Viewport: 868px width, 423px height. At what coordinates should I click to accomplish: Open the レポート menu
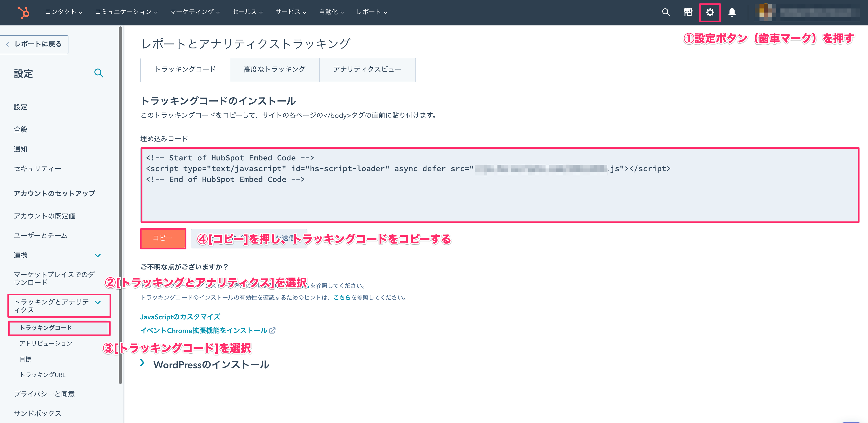pos(372,12)
